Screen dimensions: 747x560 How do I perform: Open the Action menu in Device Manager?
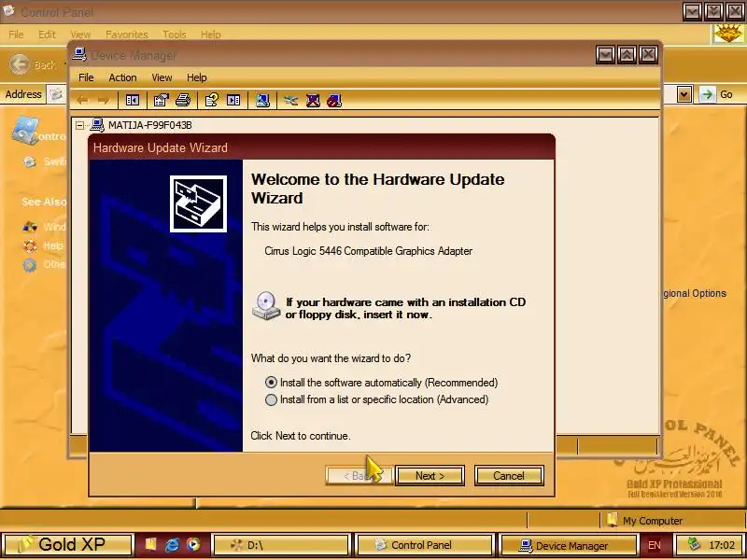[122, 77]
